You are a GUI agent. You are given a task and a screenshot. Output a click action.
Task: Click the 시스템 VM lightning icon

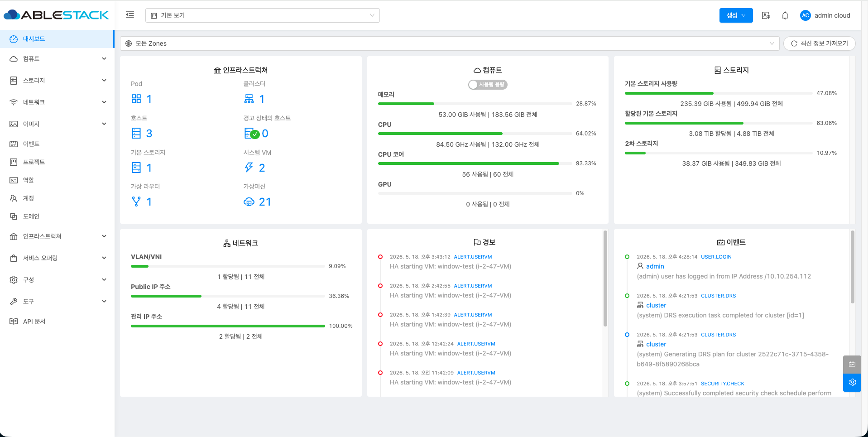tap(249, 168)
